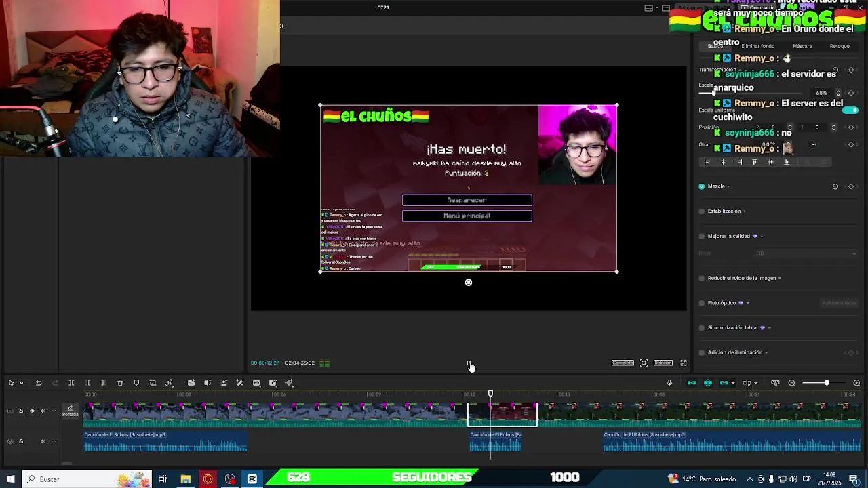
Task: Collapse Mejorar la calidad section arrow
Action: tap(762, 237)
